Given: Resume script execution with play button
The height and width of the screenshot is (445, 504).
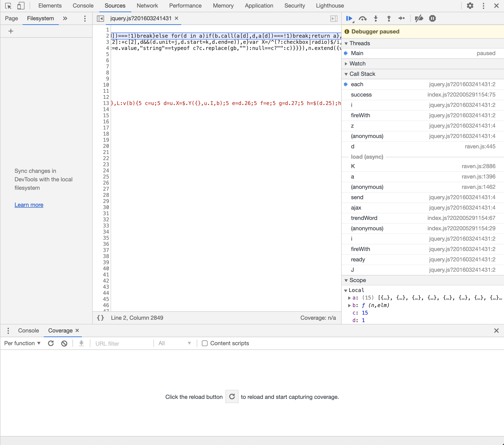Looking at the screenshot, I should click(349, 19).
